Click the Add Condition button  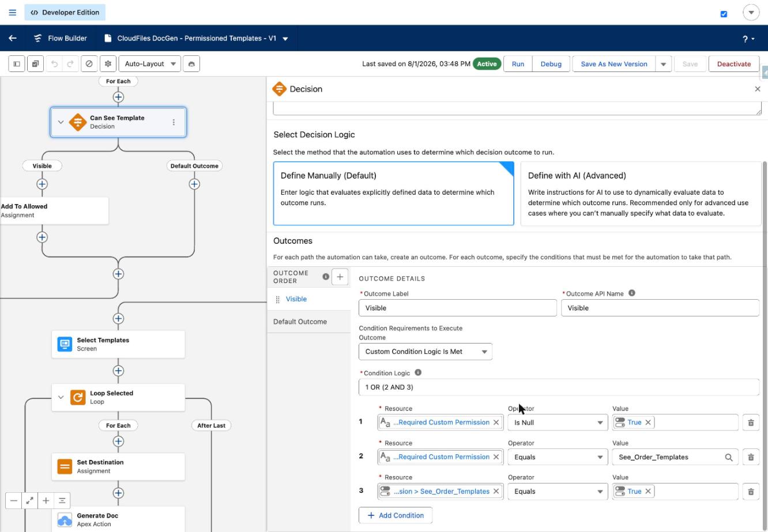point(396,515)
